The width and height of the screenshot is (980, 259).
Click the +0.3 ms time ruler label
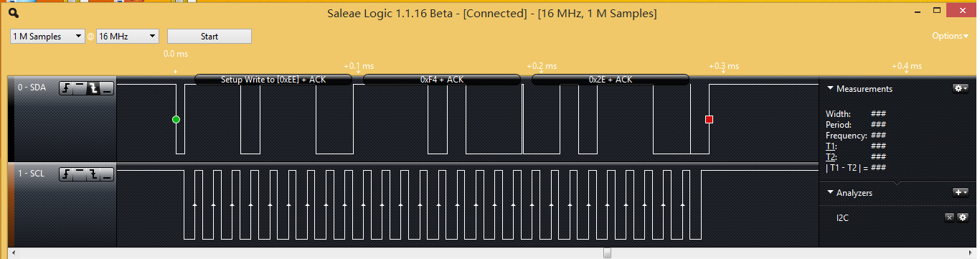(x=724, y=66)
